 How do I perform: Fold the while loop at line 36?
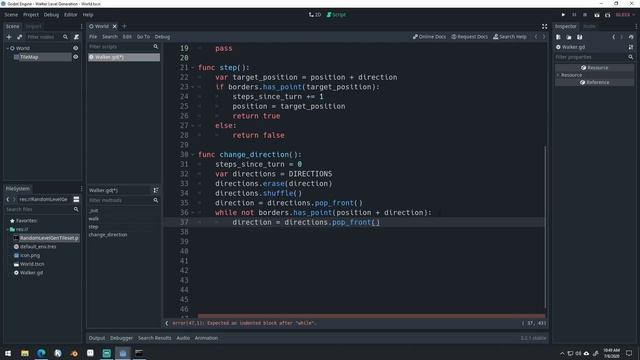[x=193, y=213]
